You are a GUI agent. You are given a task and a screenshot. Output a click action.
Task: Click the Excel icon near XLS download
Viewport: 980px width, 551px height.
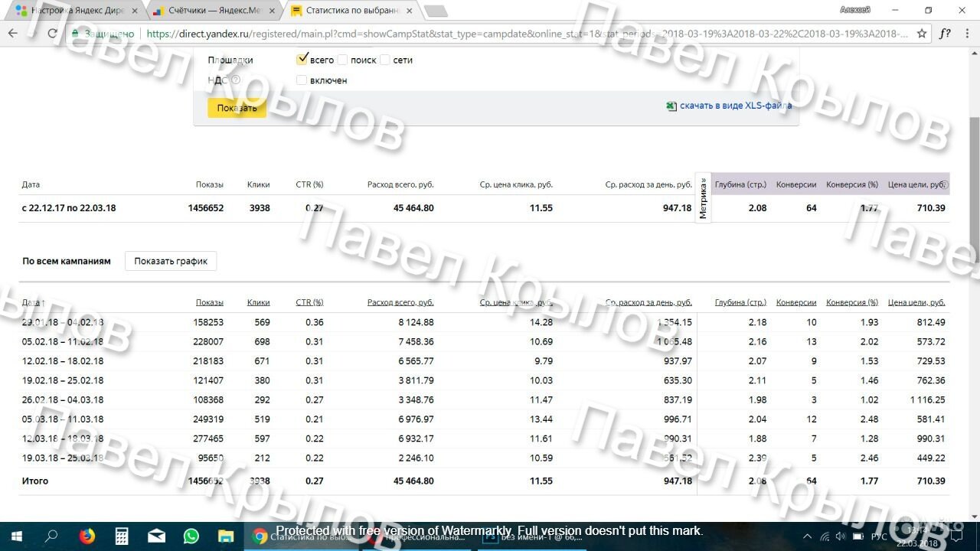pos(671,106)
